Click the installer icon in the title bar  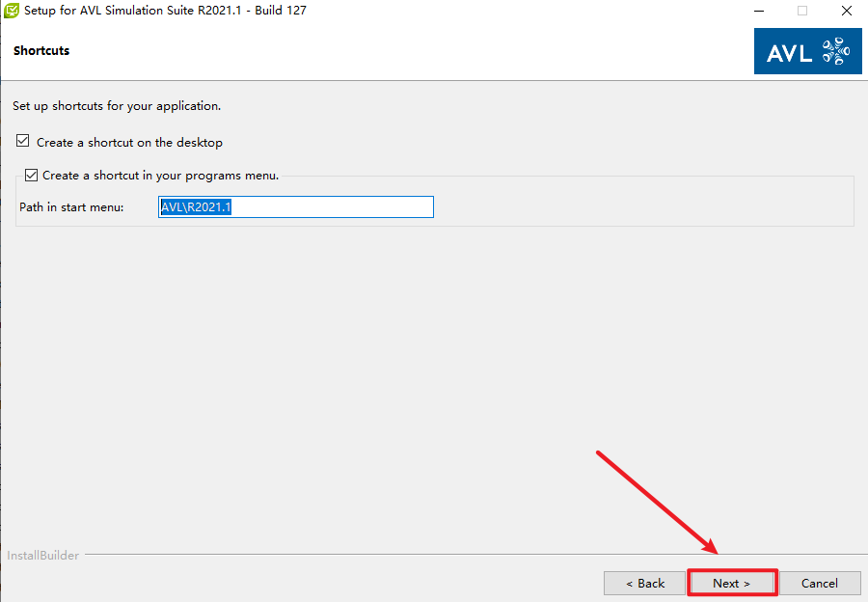tap(12, 11)
